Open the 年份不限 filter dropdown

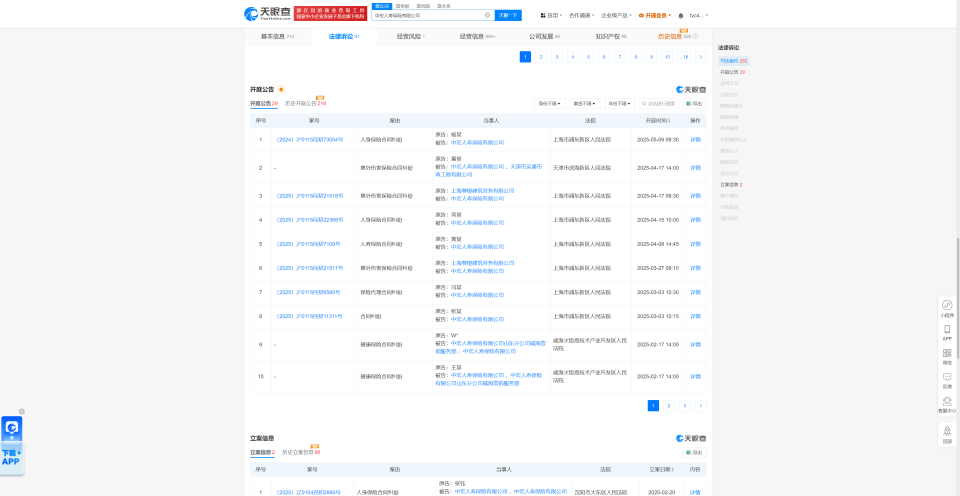[620, 103]
